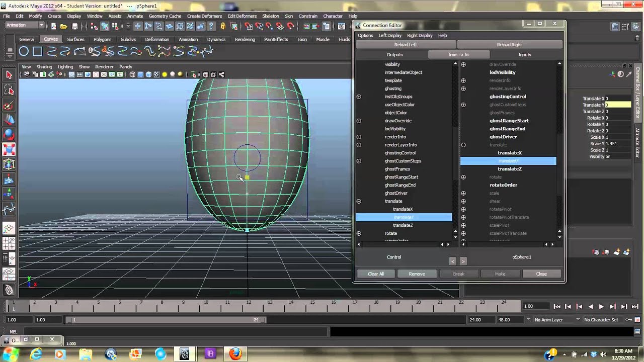Click the lock selection padlock icon
This screenshot has height=362, width=644.
point(223,26)
